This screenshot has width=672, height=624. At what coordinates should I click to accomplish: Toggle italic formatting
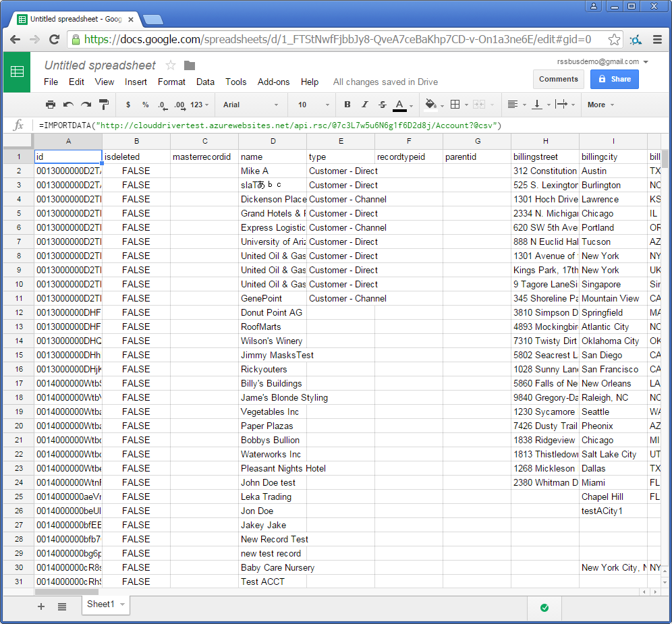pyautogui.click(x=365, y=105)
